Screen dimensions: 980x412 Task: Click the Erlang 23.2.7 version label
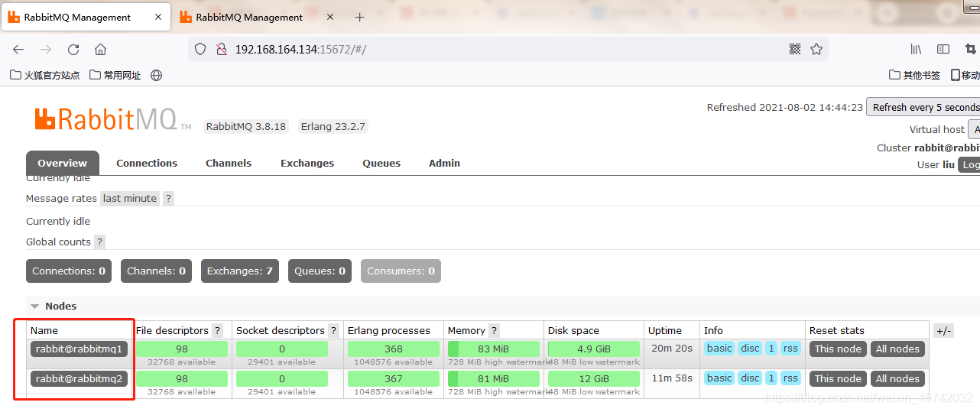[x=333, y=126]
